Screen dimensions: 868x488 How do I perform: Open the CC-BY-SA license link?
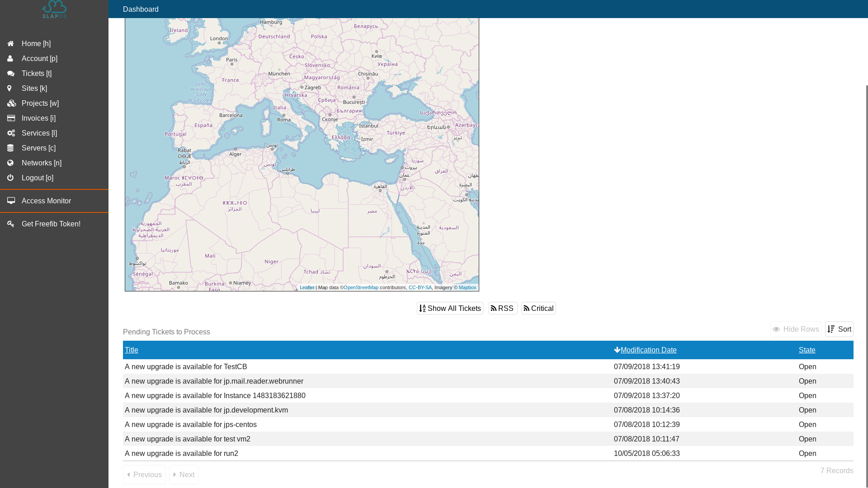(x=420, y=287)
